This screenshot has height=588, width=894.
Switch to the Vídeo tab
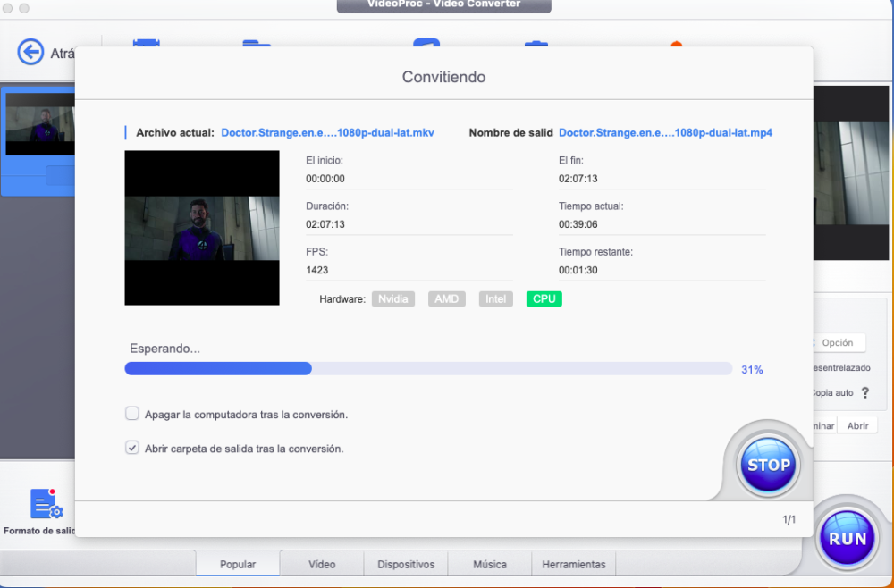[322, 564]
